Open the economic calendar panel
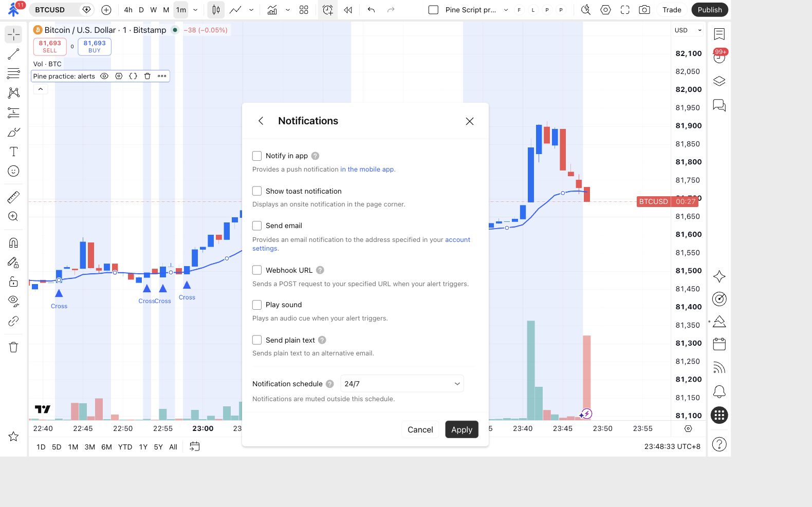 pos(719,344)
